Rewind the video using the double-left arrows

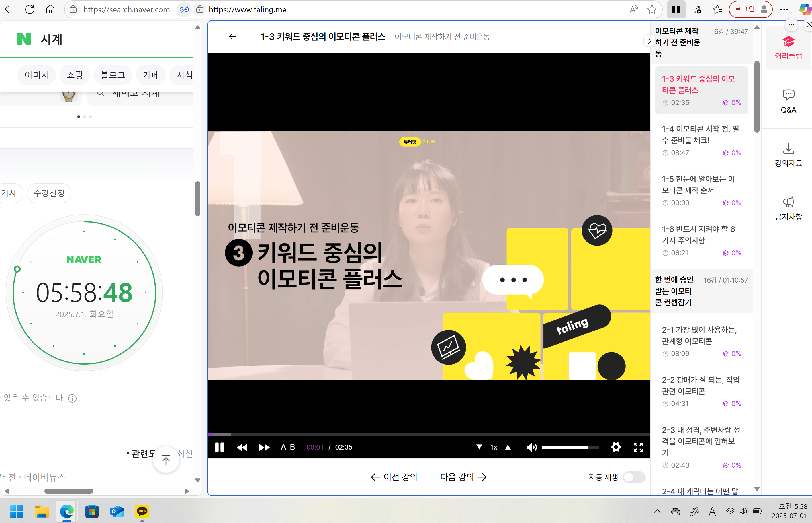[x=242, y=447]
